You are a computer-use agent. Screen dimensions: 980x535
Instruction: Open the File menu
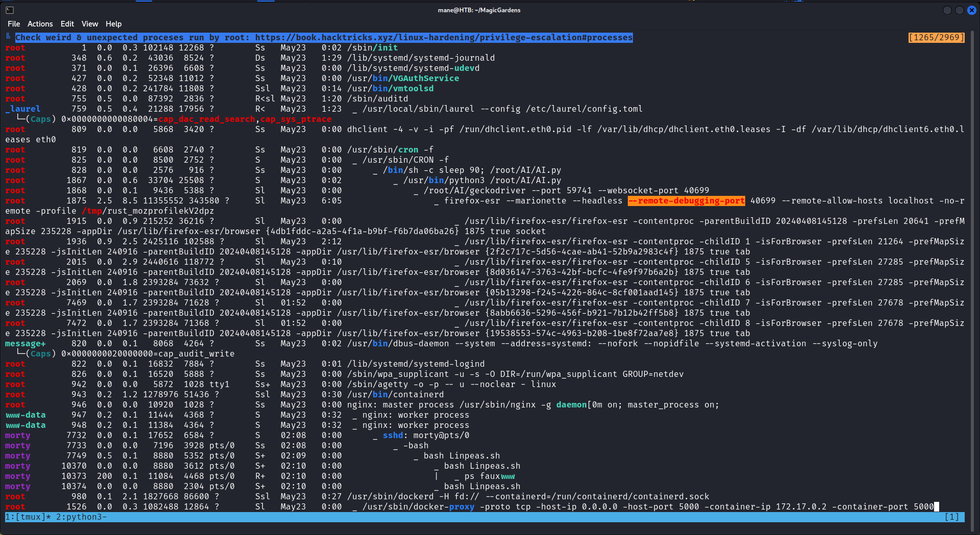click(x=14, y=24)
